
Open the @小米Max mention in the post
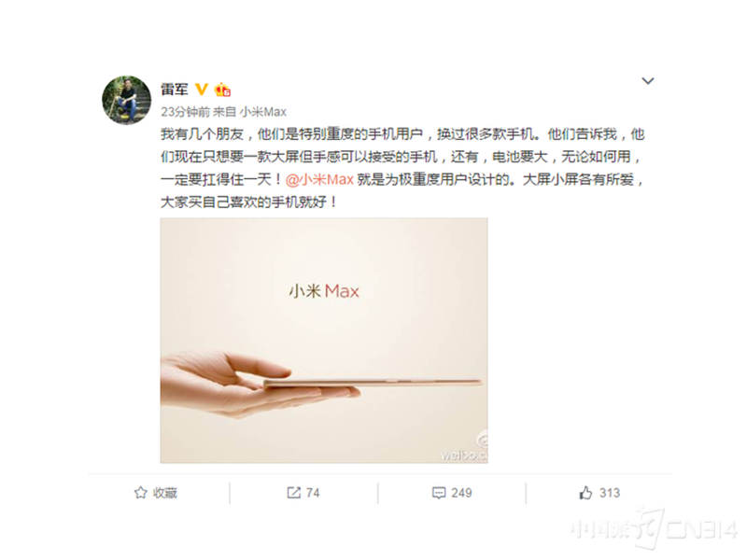(319, 179)
